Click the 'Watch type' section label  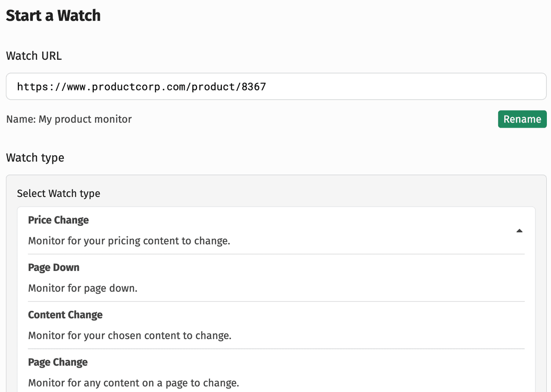point(35,158)
